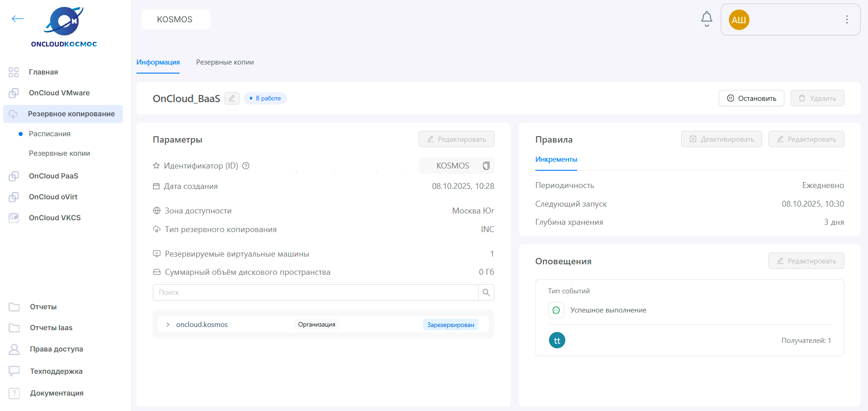The width and height of the screenshot is (868, 411).
Task: Select the Инкременты tab
Action: (x=556, y=159)
